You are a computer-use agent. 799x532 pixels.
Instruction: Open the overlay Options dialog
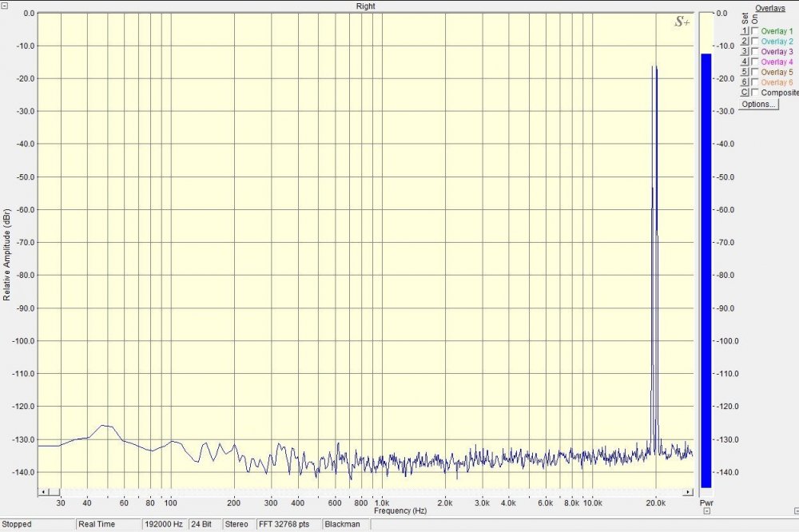tap(758, 105)
